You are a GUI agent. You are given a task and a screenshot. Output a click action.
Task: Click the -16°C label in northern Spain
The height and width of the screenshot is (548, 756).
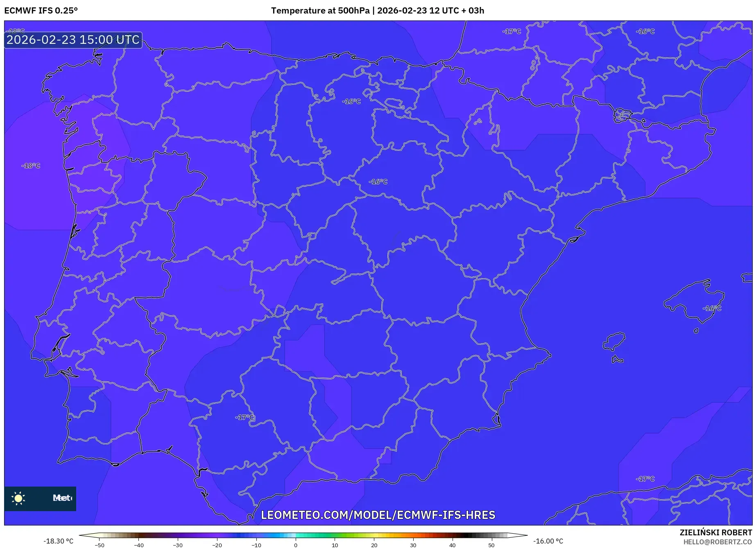(351, 100)
